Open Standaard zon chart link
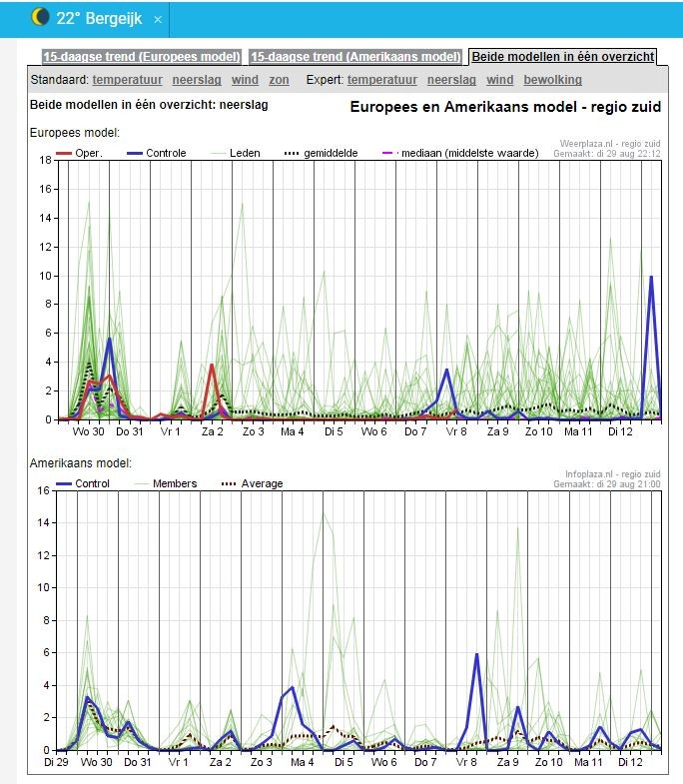The width and height of the screenshot is (683, 784). pyautogui.click(x=279, y=80)
